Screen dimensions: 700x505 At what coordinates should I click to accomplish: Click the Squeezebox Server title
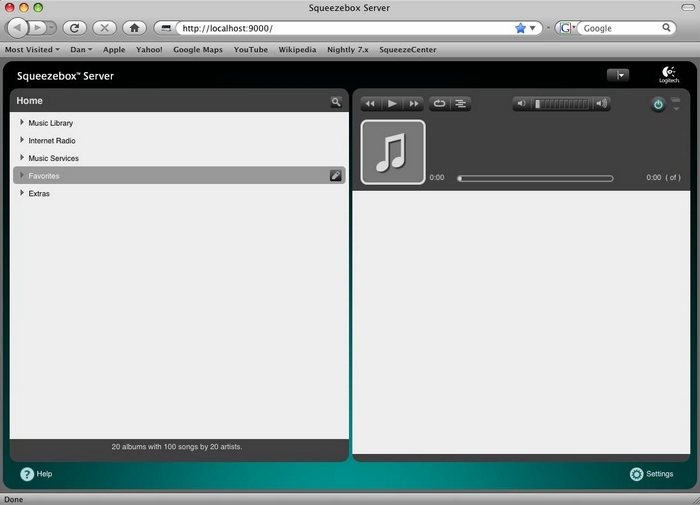(x=65, y=76)
